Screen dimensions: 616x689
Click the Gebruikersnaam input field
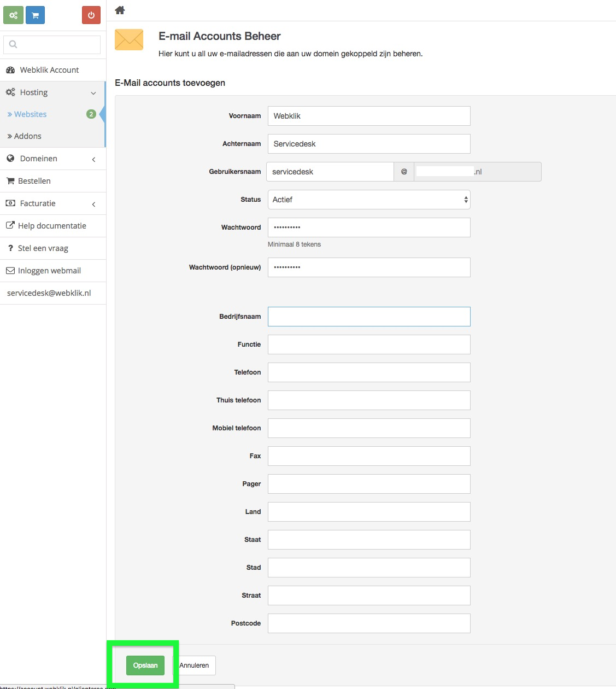330,172
